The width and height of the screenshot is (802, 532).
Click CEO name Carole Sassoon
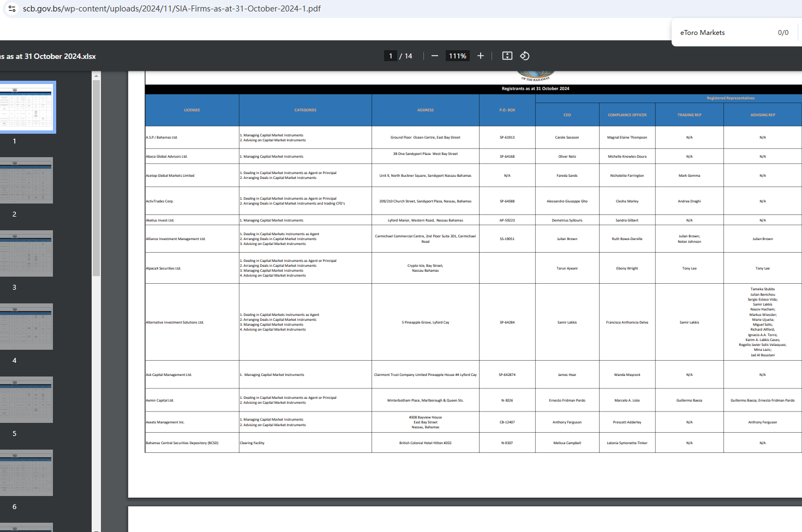[x=567, y=138]
